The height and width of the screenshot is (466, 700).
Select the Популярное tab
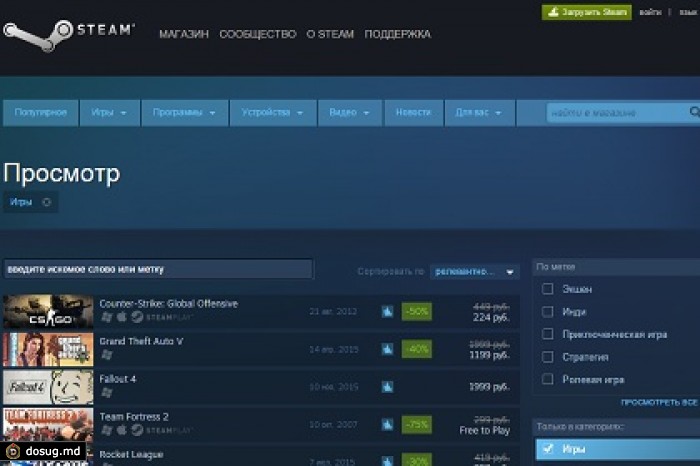pyautogui.click(x=41, y=112)
